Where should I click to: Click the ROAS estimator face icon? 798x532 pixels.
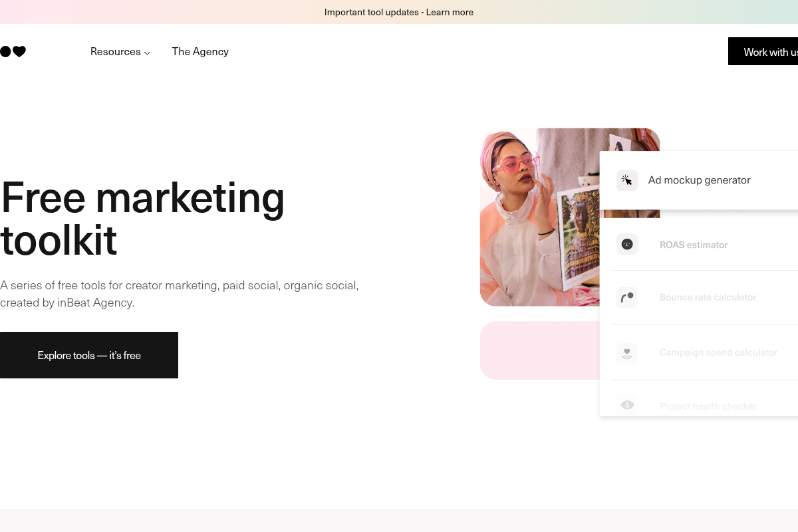click(626, 245)
